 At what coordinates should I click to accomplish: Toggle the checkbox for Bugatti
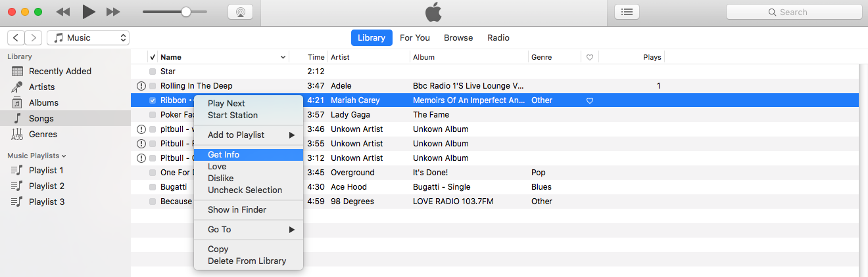click(153, 187)
